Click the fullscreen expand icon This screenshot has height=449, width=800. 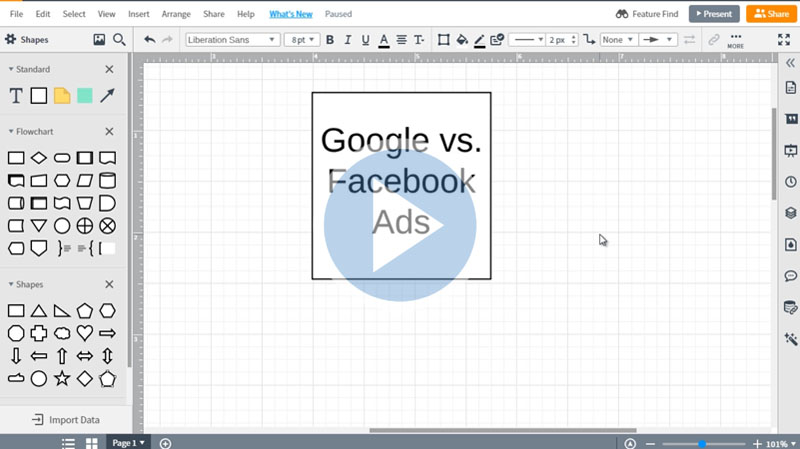[784, 40]
